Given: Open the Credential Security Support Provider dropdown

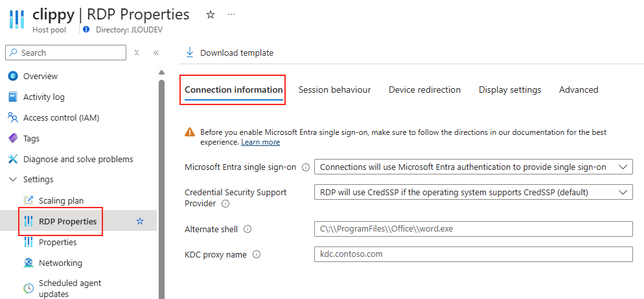Looking at the screenshot, I should click(473, 192).
